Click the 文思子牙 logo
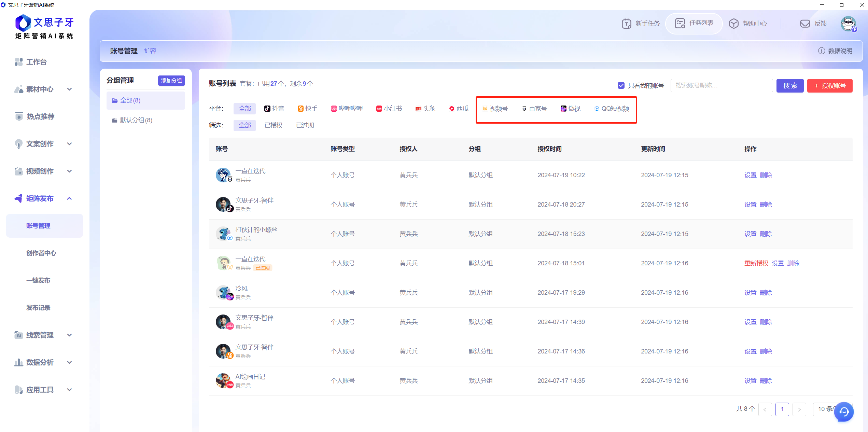The image size is (868, 432). 44,27
